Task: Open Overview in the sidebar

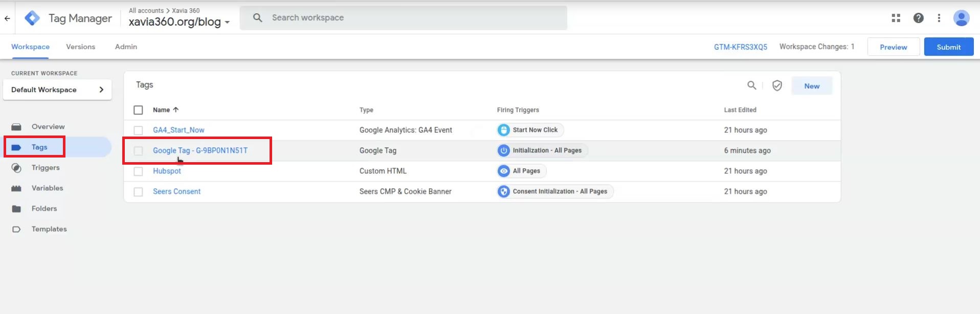Action: 48,127
